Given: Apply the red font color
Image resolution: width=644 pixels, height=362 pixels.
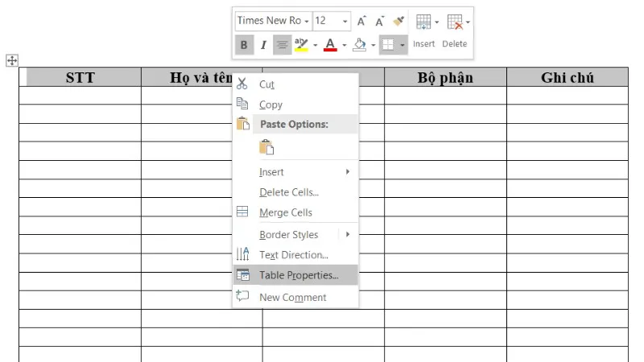Looking at the screenshot, I should (330, 45).
